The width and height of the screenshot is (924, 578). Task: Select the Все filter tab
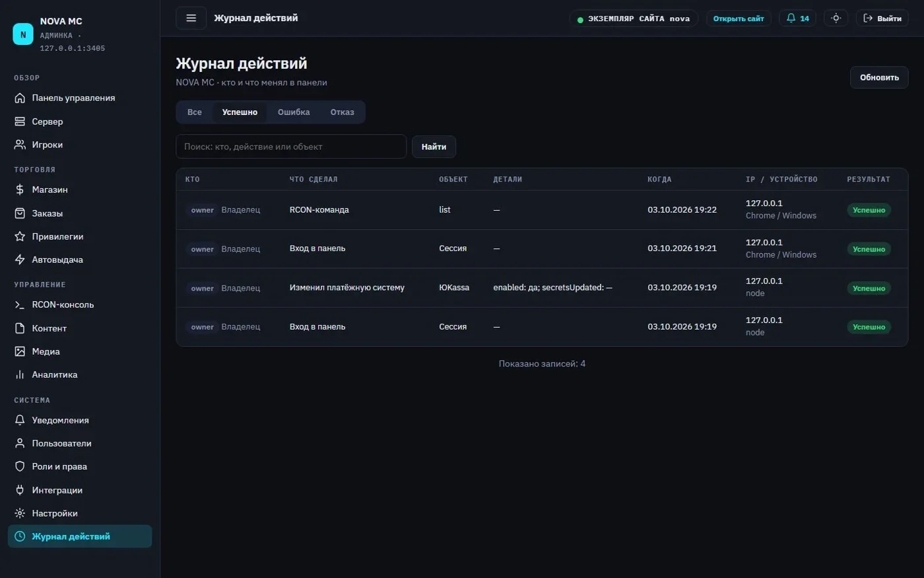point(195,112)
